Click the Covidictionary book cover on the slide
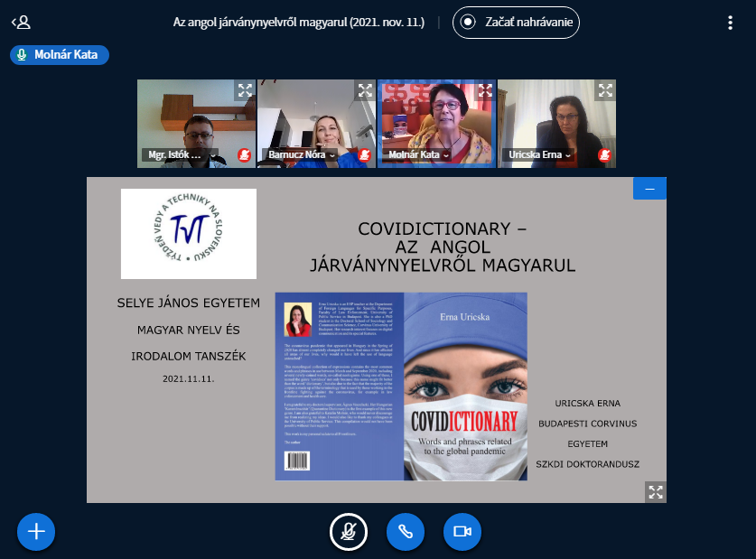This screenshot has height=559, width=756. tap(465, 386)
